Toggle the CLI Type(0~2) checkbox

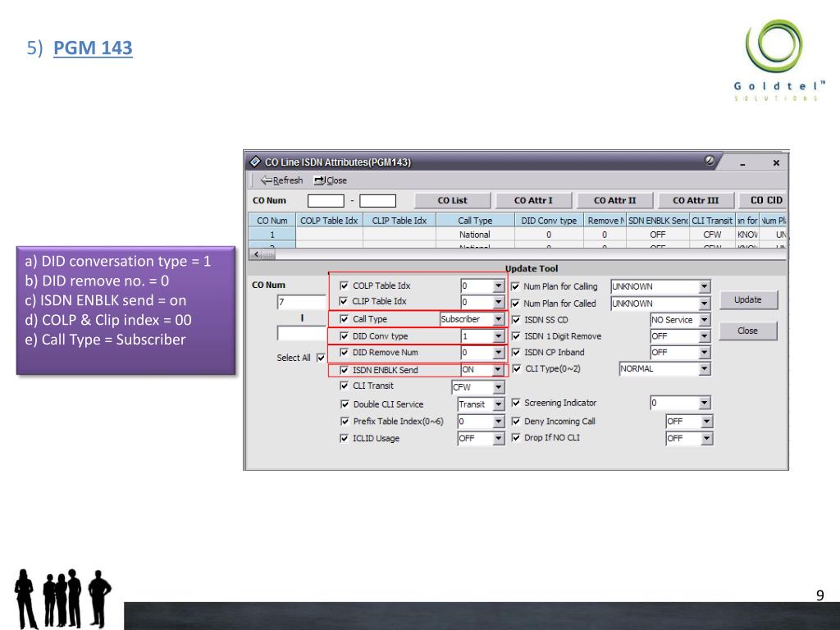pyautogui.click(x=517, y=368)
